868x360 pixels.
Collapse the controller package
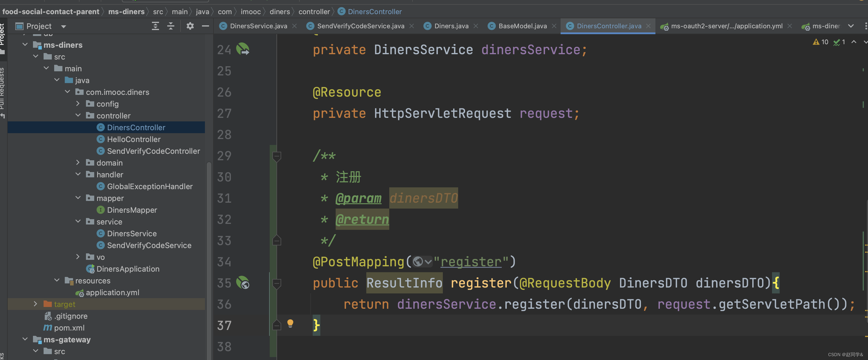(x=78, y=115)
